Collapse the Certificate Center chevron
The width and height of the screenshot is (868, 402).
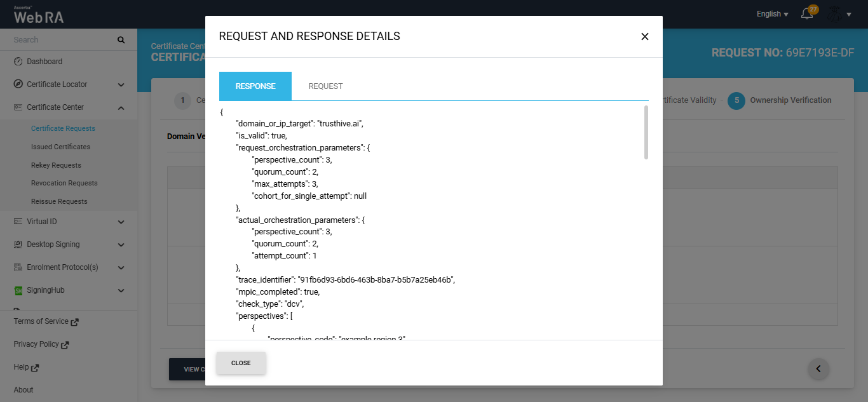(121, 107)
